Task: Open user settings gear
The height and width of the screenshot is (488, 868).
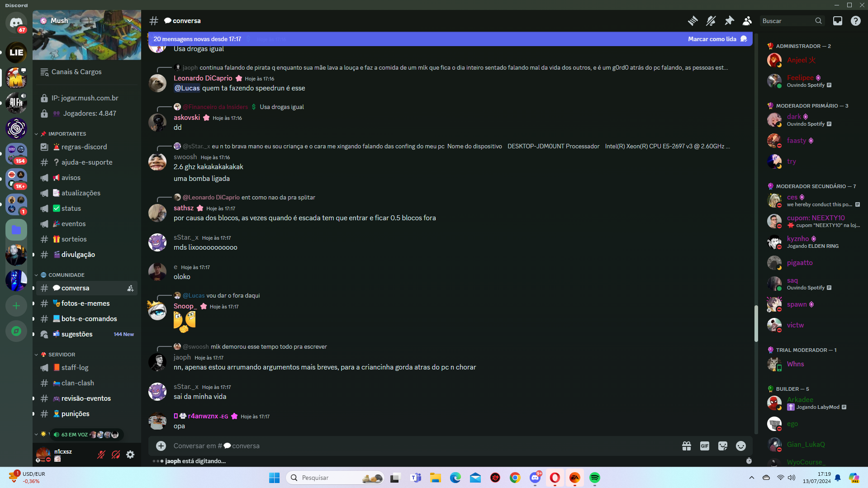Action: tap(130, 455)
